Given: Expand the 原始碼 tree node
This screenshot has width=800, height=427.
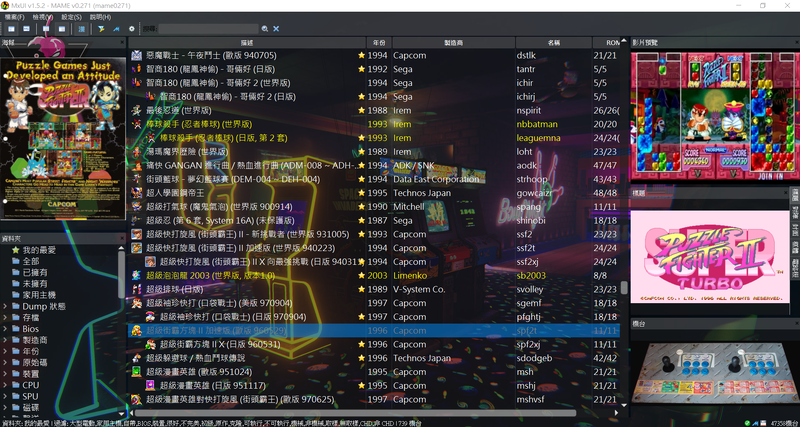Looking at the screenshot, I should pos(5,363).
